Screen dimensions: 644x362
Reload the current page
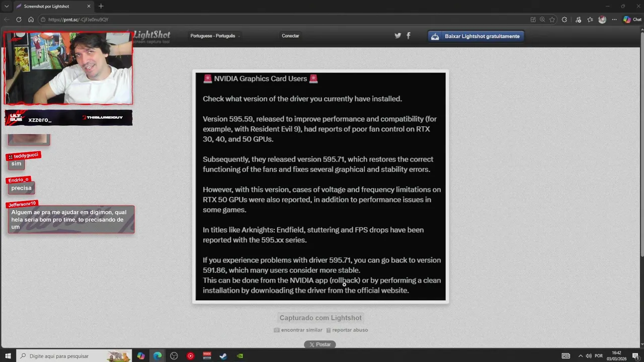(x=19, y=20)
